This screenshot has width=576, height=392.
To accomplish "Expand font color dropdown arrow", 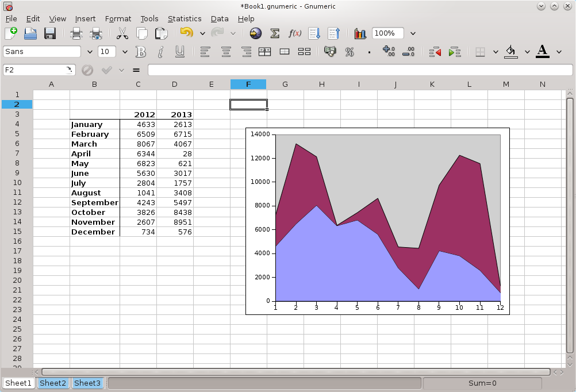I will [559, 52].
